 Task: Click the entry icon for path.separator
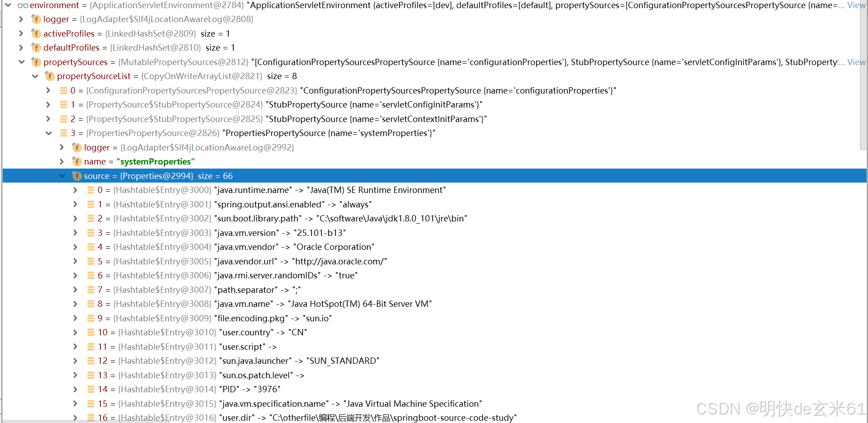(x=91, y=290)
